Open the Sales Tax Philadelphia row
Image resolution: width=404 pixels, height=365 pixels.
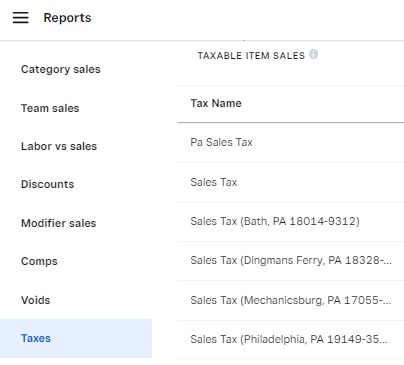pos(291,340)
